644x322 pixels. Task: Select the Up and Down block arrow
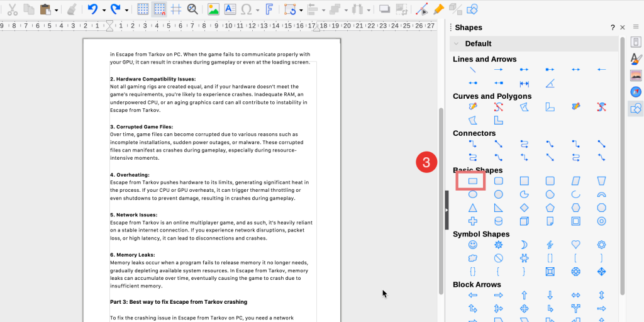[x=601, y=296]
